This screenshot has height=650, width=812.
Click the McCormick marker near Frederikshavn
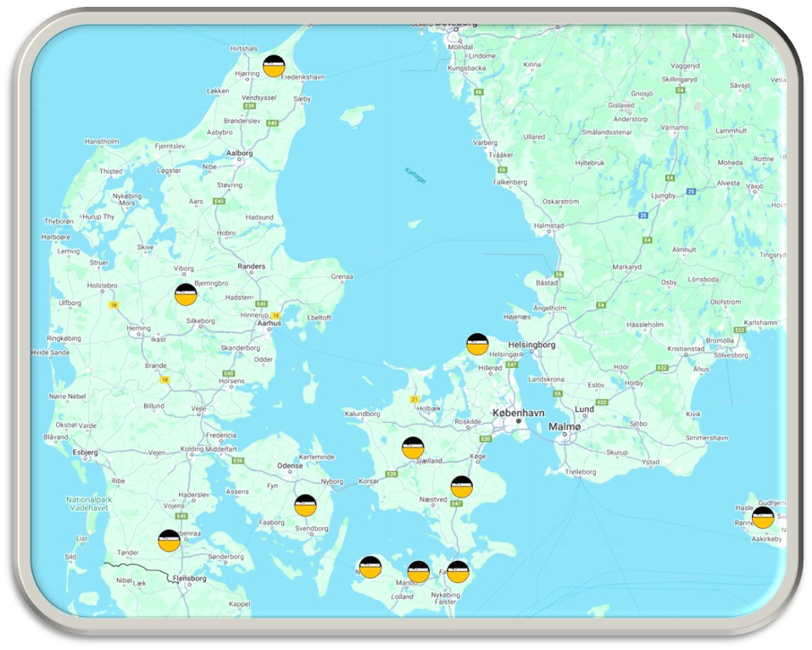[274, 66]
